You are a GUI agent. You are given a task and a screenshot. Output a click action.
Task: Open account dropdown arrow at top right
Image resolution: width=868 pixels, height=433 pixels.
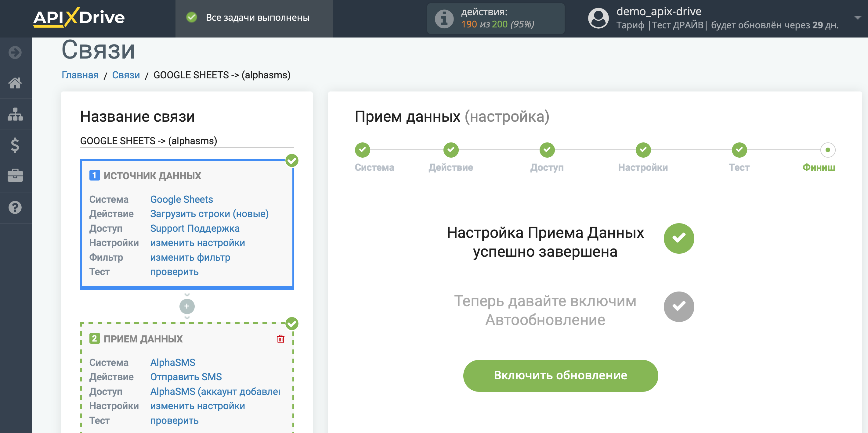(858, 17)
